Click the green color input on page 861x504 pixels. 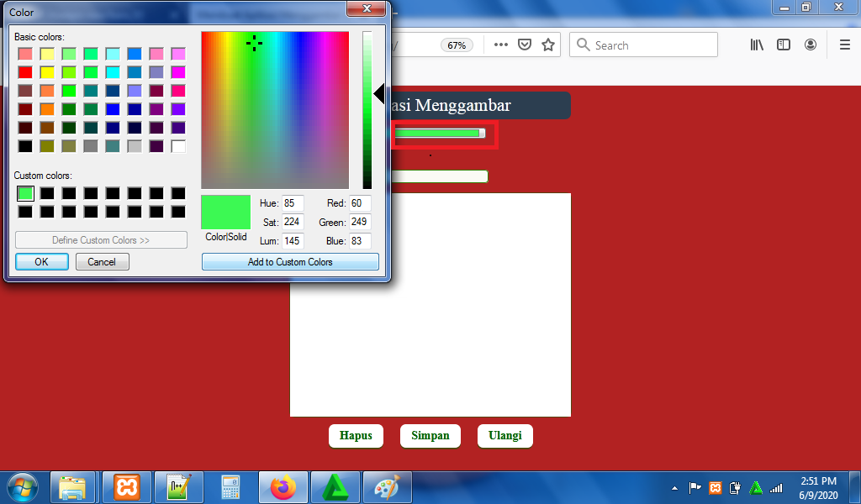click(440, 134)
